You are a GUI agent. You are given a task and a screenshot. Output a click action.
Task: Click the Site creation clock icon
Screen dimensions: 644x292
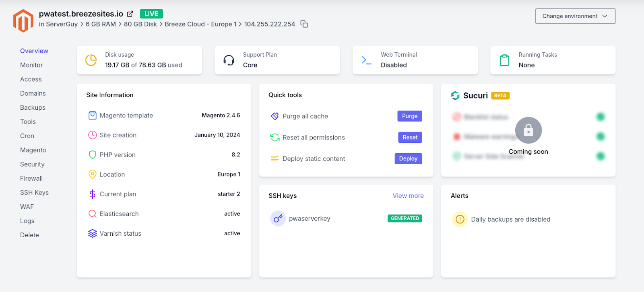[x=93, y=135]
